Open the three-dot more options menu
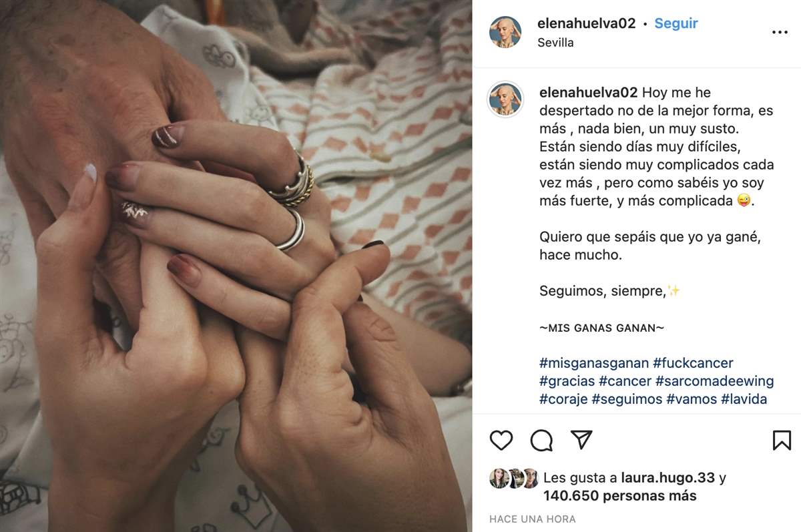Image resolution: width=801 pixels, height=532 pixels. tap(780, 32)
